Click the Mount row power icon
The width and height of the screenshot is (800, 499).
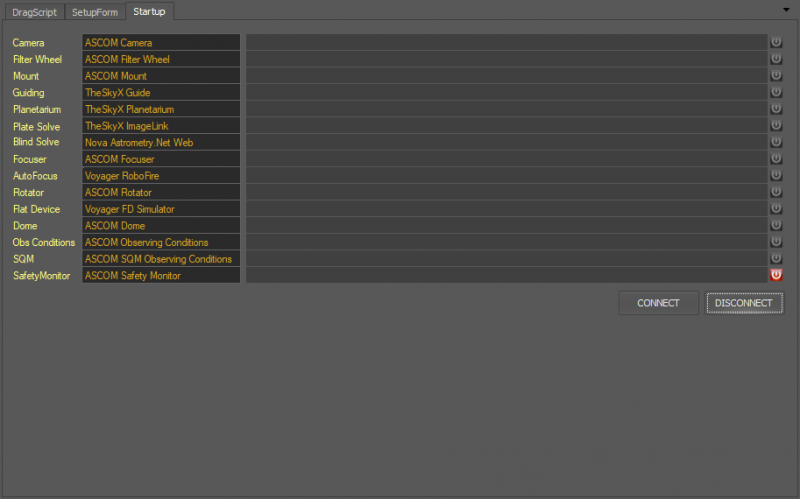pyautogui.click(x=776, y=76)
